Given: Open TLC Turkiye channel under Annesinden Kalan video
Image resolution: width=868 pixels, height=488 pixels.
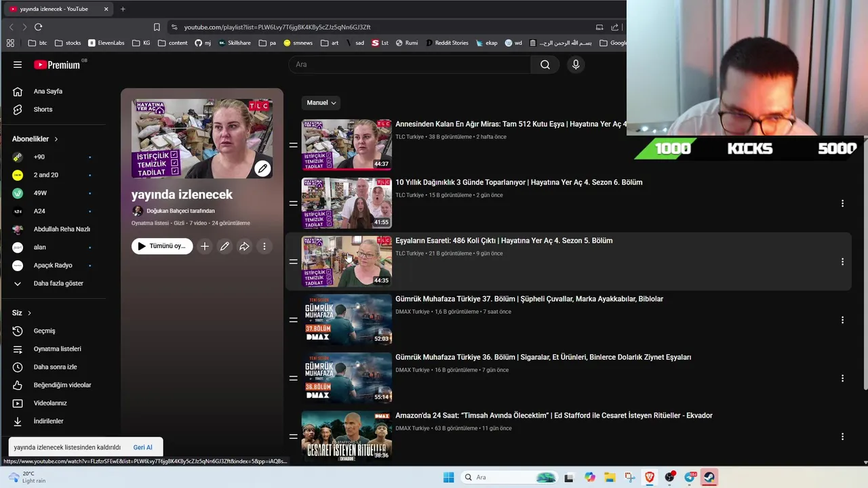Looking at the screenshot, I should tap(410, 137).
